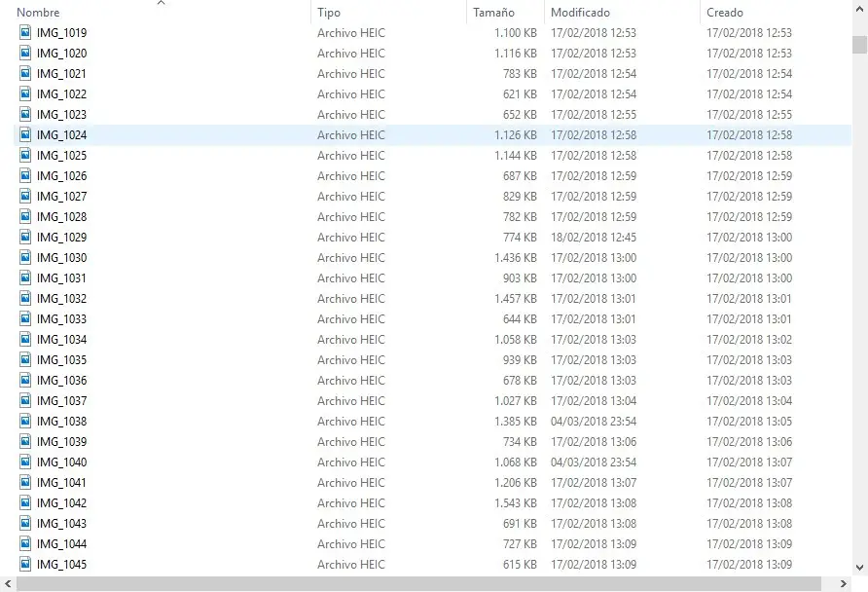Screen dimensions: 868x592
Task: Click the file icon of IMG_1027
Action: 25,196
